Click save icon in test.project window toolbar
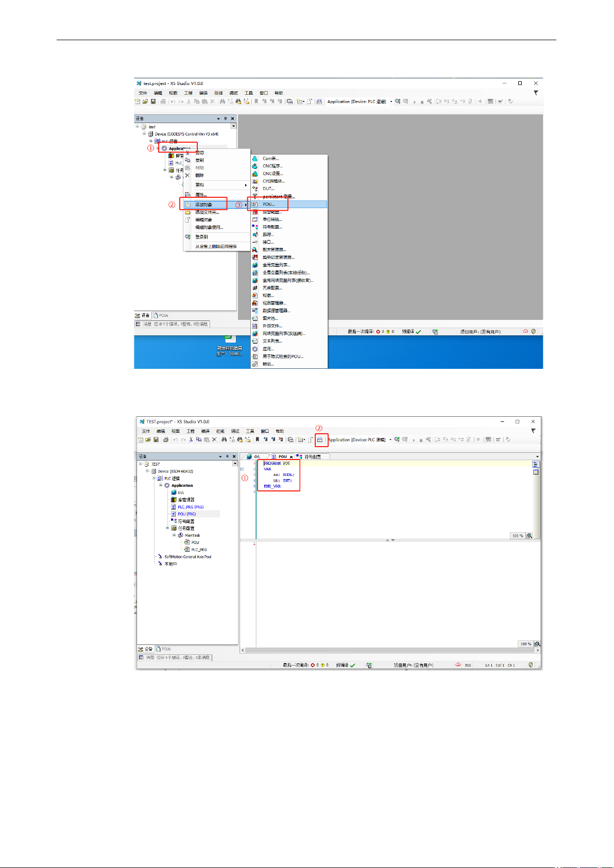 (x=153, y=101)
